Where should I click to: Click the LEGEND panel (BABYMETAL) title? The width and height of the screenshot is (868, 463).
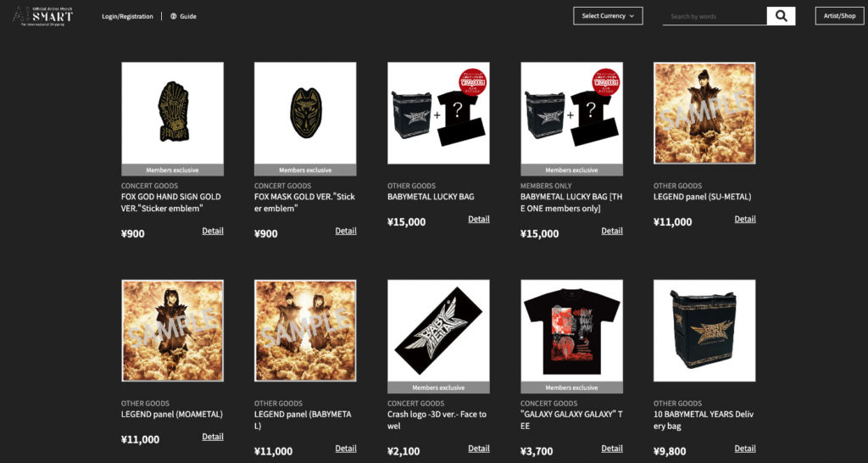point(303,421)
